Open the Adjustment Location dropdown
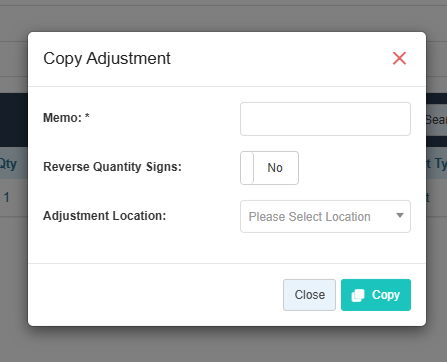This screenshot has width=447, height=362. [325, 216]
